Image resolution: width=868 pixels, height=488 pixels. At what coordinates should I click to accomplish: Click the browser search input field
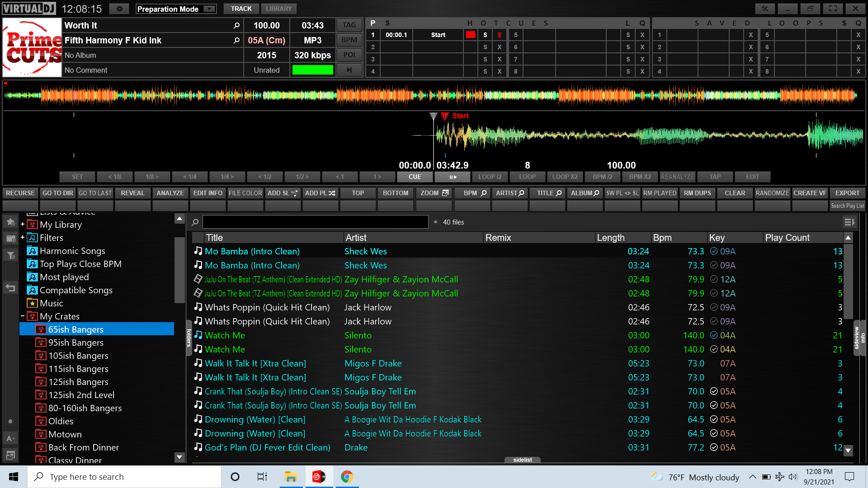(x=315, y=222)
